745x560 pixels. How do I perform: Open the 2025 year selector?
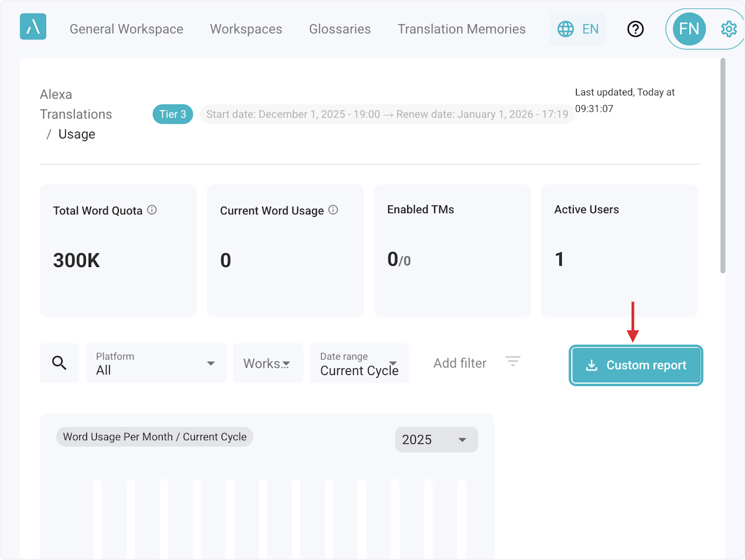click(x=436, y=440)
